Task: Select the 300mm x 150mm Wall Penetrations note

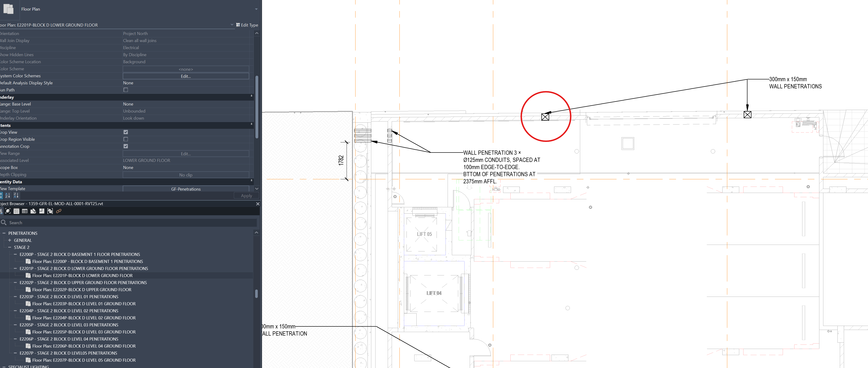Action: click(795, 83)
